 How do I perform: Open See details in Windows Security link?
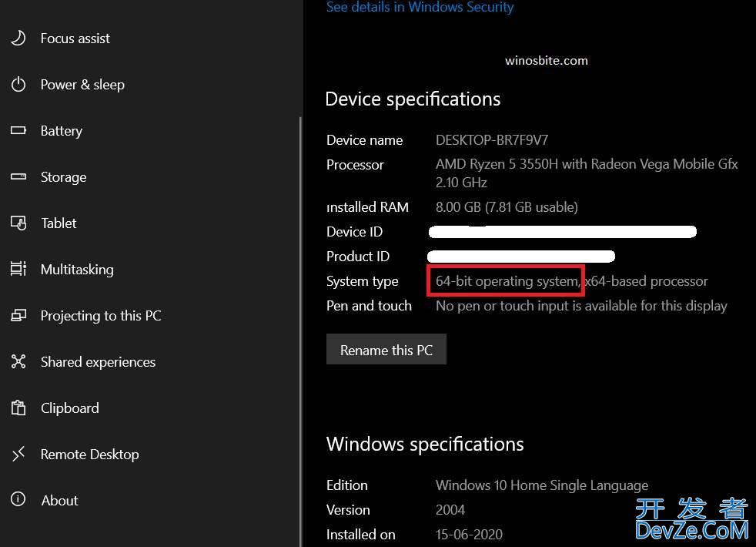420,7
